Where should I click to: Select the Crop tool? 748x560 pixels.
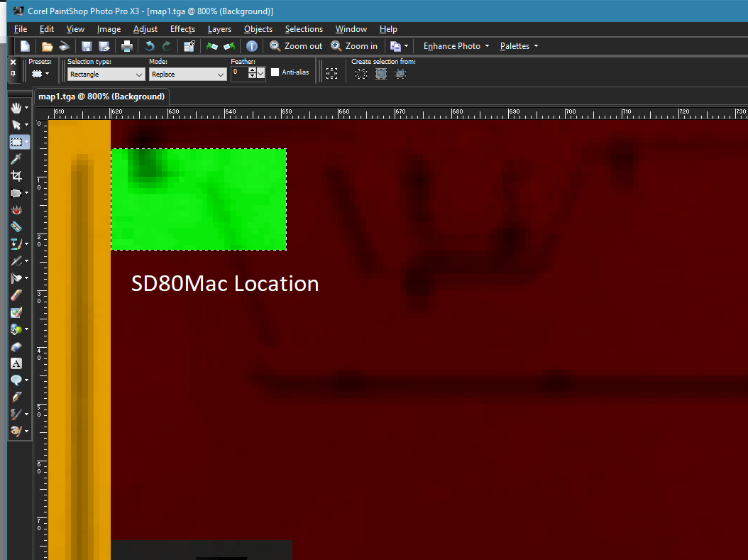click(x=16, y=176)
